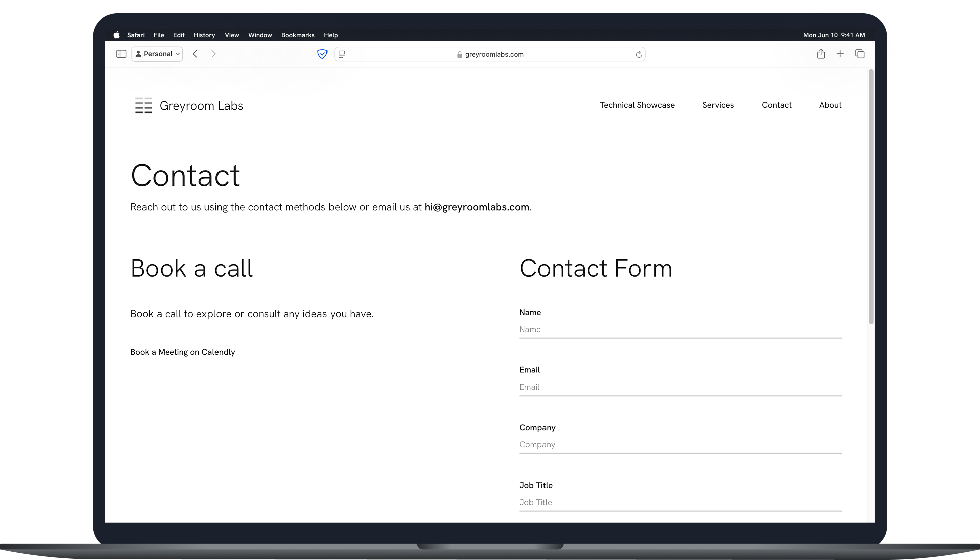Click Book a Meeting on Calendly
Image resolution: width=980 pixels, height=560 pixels.
(x=182, y=352)
